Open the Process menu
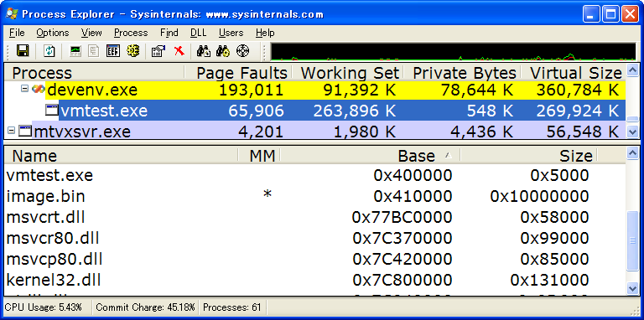This screenshot has width=644, height=320. tap(131, 33)
